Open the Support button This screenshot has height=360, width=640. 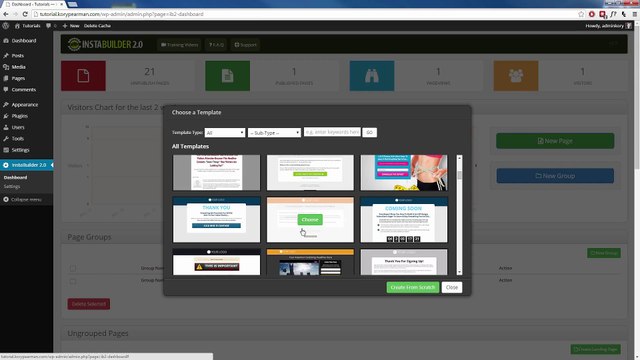click(x=245, y=45)
